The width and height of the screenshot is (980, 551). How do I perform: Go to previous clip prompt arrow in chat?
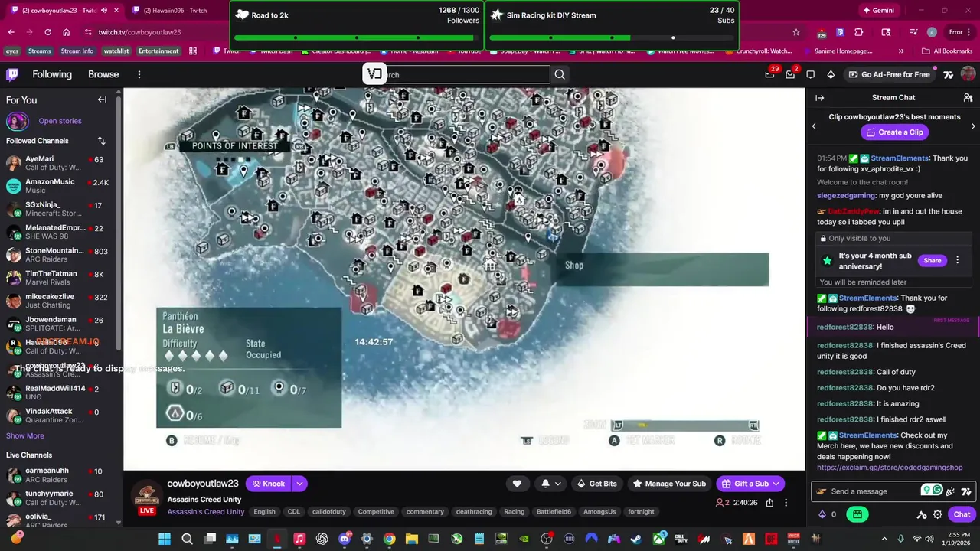pyautogui.click(x=814, y=126)
